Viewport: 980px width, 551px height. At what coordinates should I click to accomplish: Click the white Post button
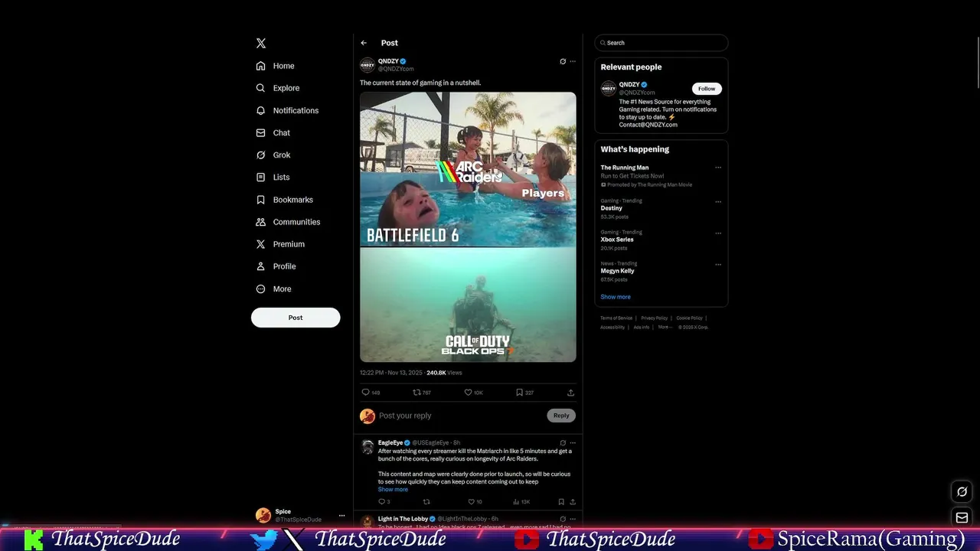pyautogui.click(x=296, y=318)
